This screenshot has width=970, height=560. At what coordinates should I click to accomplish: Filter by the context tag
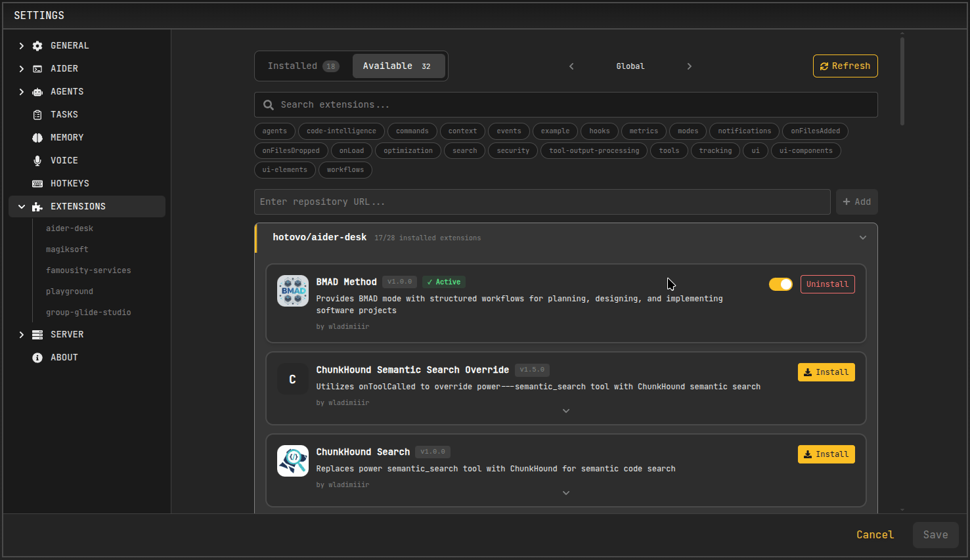[x=463, y=131]
